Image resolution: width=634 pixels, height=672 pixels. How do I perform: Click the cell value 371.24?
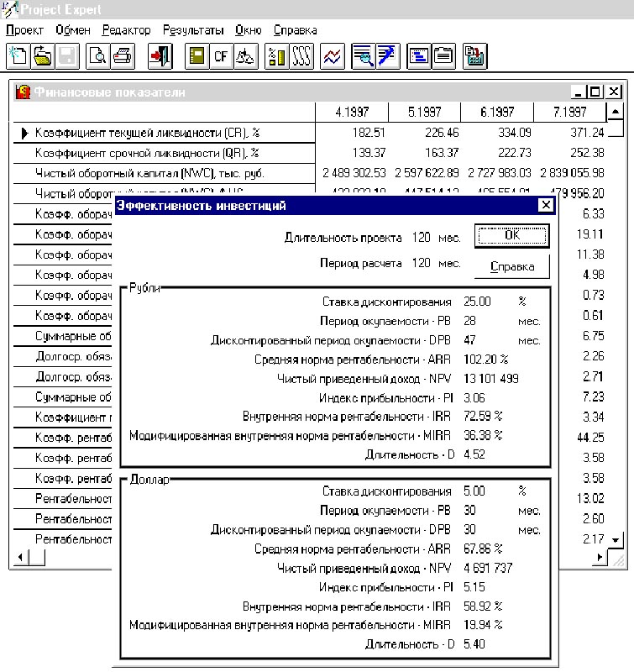(x=587, y=133)
